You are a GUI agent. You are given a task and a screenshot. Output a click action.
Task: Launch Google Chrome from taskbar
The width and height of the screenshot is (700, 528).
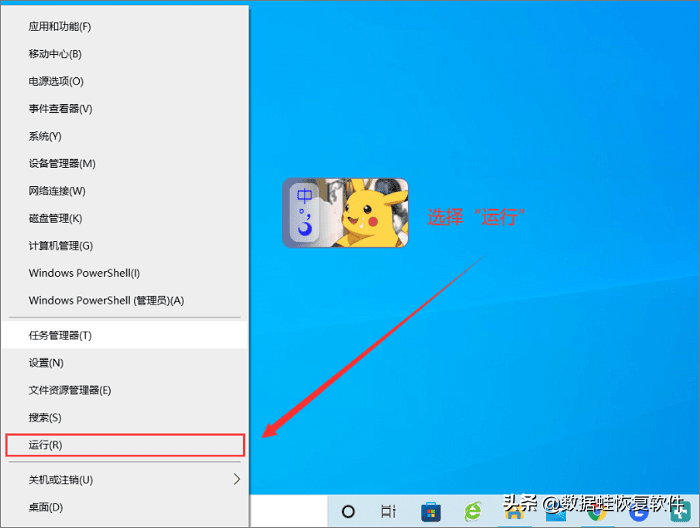click(596, 512)
